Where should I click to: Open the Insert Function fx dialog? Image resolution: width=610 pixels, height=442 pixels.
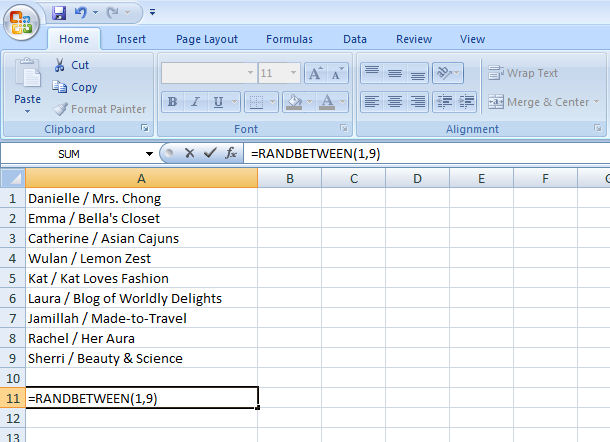[x=231, y=153]
